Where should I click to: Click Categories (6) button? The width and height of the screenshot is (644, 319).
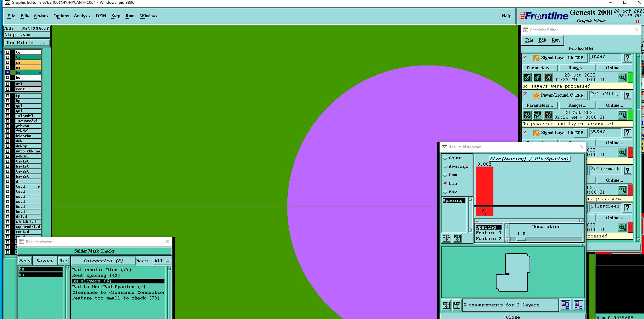click(103, 261)
